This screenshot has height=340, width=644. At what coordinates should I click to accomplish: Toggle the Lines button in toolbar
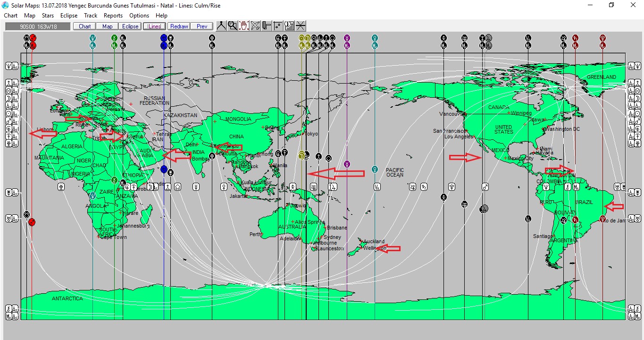(154, 26)
